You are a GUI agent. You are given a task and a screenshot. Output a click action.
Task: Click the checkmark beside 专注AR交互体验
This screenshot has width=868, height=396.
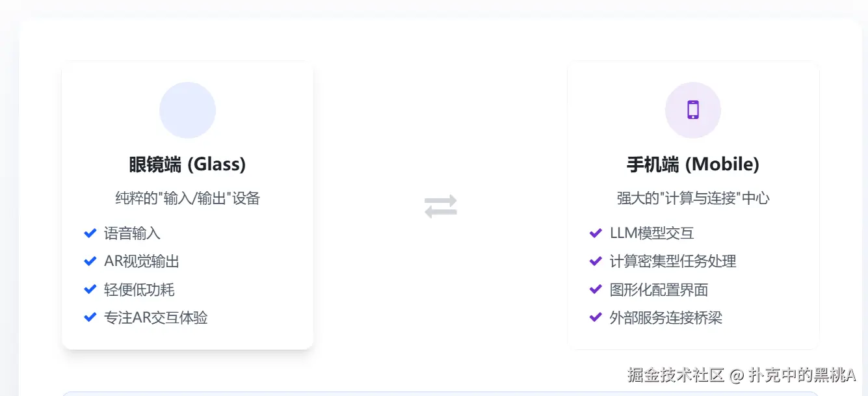pyautogui.click(x=90, y=317)
